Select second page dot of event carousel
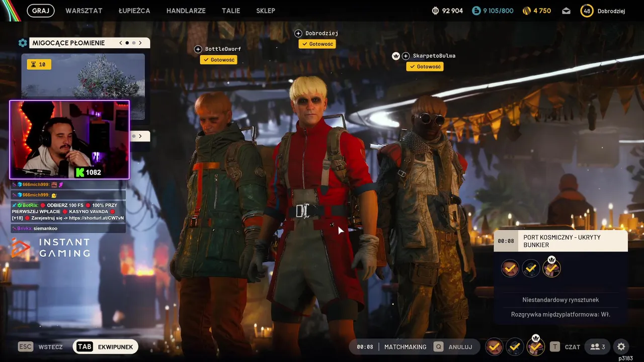The image size is (644, 362). (133, 43)
